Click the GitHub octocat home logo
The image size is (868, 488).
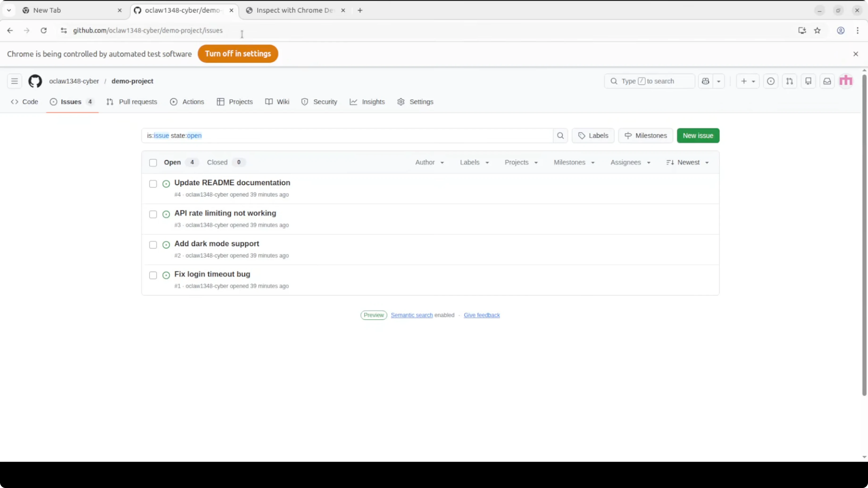tap(35, 81)
